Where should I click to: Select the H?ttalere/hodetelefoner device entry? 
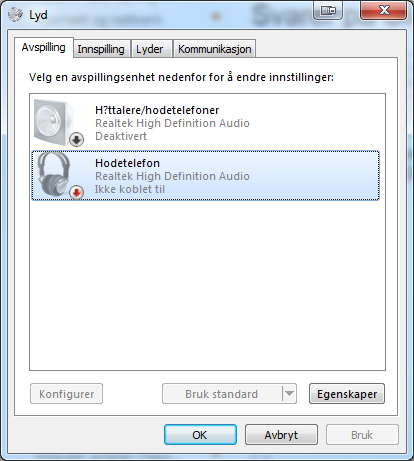205,123
